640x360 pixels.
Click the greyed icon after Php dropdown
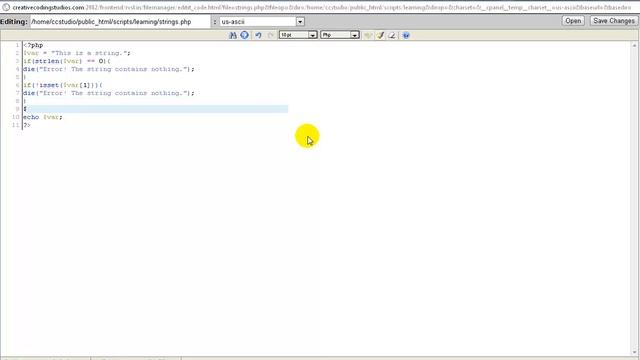tap(368, 35)
